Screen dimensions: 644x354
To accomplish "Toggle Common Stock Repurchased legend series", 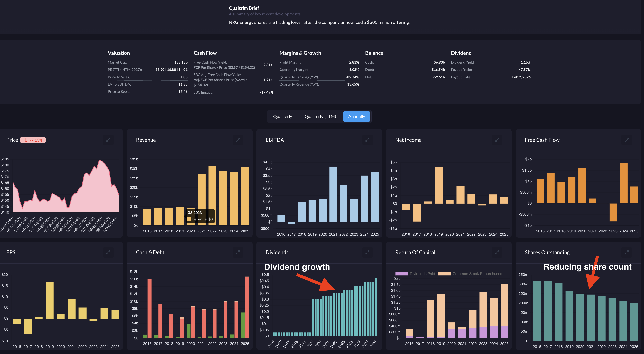I will (x=470, y=274).
